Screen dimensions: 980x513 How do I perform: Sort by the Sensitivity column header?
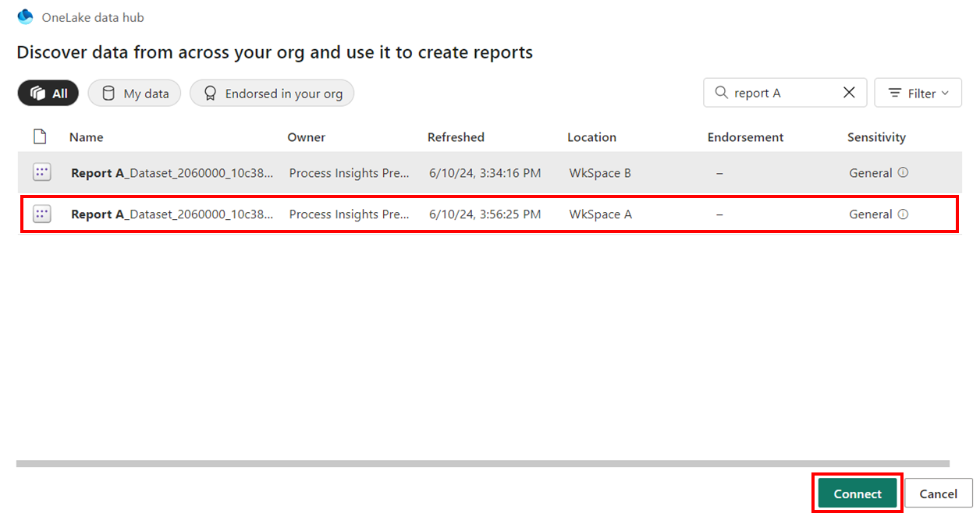pyautogui.click(x=876, y=137)
